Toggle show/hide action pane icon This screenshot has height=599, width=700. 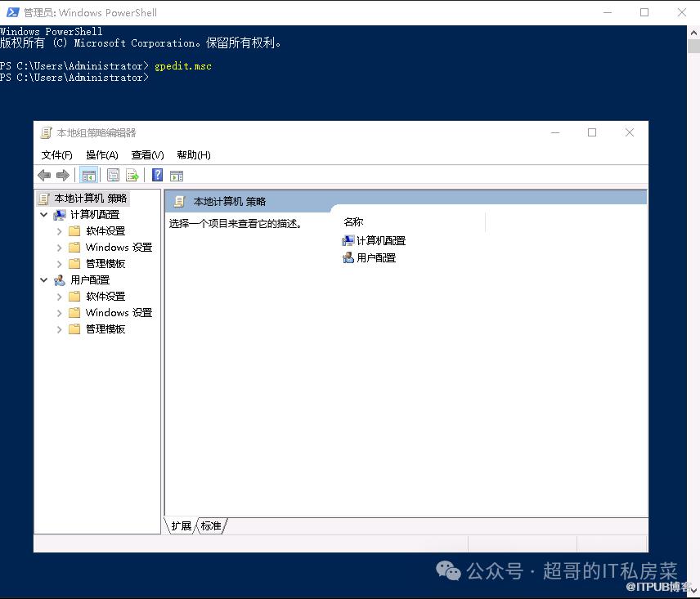pos(177,176)
